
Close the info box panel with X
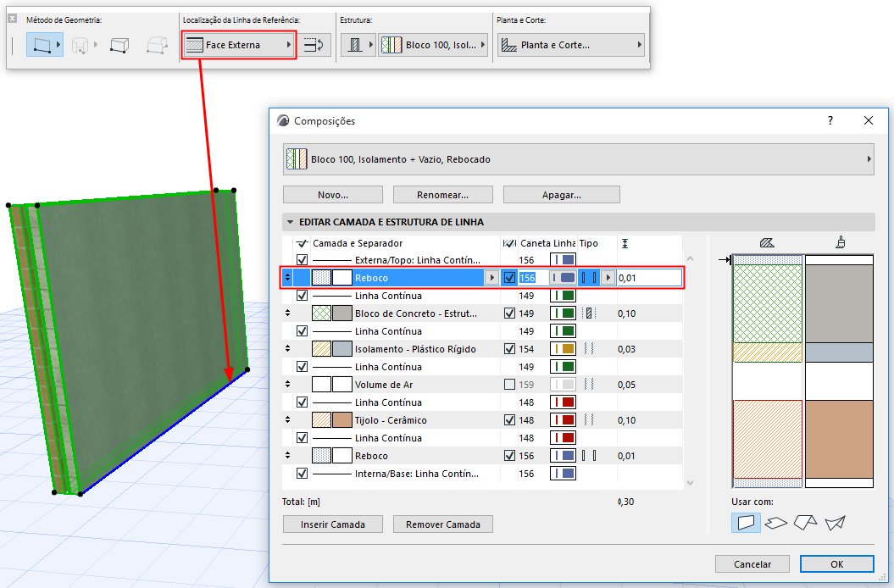13,19
